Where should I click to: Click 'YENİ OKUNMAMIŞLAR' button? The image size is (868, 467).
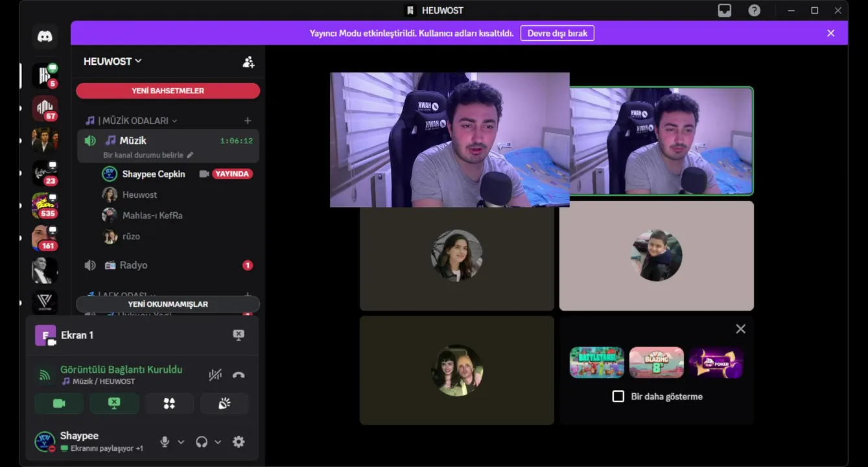click(x=168, y=304)
